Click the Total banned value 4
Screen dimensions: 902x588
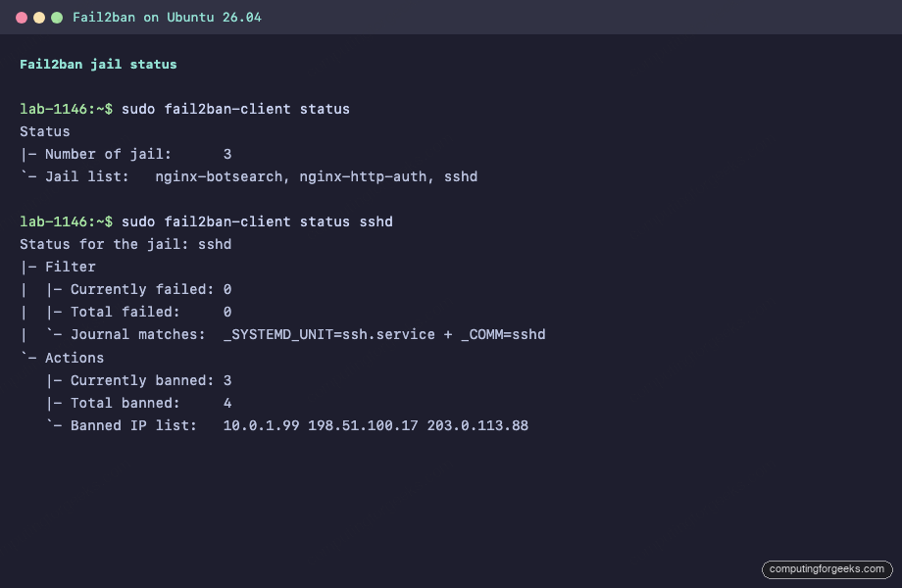coord(226,403)
